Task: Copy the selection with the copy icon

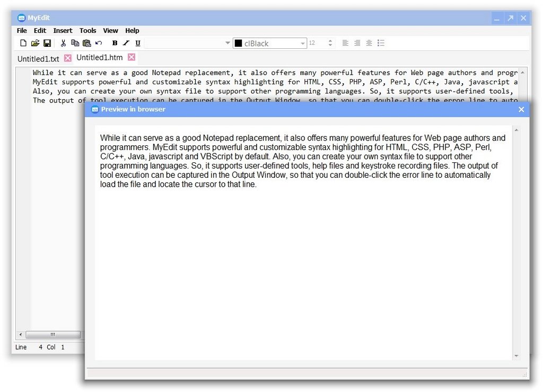Action: tap(75, 43)
